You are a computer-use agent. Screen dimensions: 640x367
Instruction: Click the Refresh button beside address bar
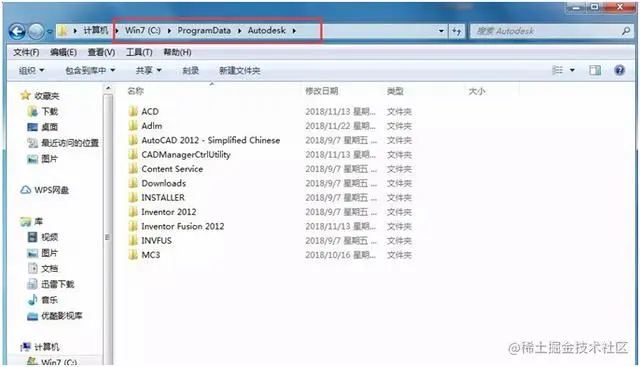coord(456,31)
